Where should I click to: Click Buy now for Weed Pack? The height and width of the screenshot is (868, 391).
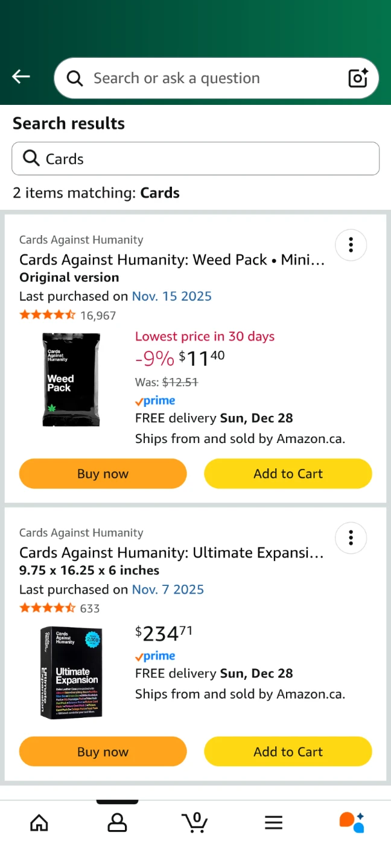point(103,474)
